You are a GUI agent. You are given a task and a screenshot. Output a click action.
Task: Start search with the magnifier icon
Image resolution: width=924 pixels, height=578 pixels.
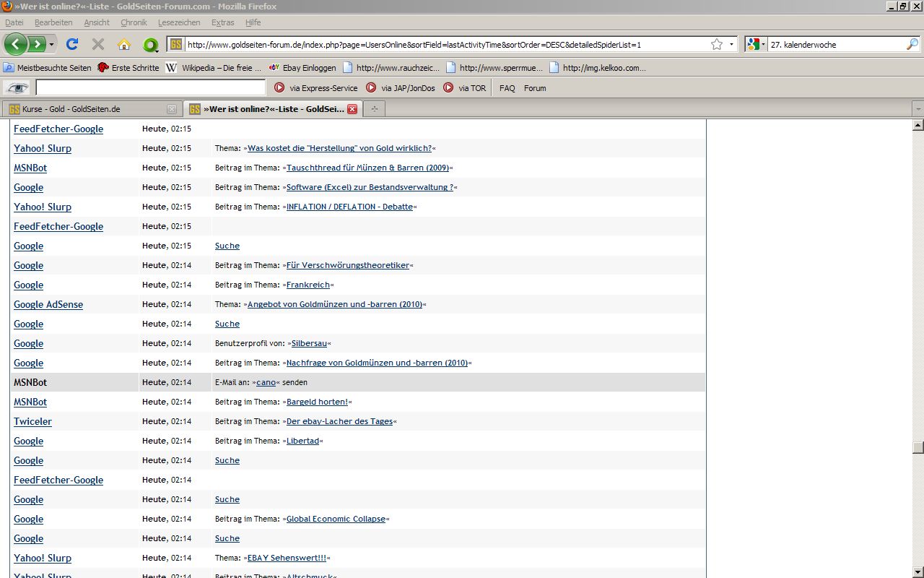(912, 44)
